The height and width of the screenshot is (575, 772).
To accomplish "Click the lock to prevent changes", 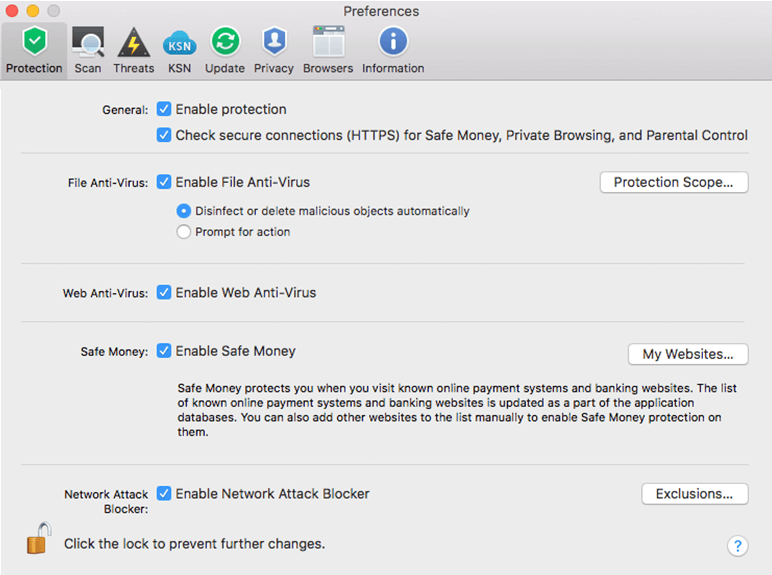I will tap(39, 538).
